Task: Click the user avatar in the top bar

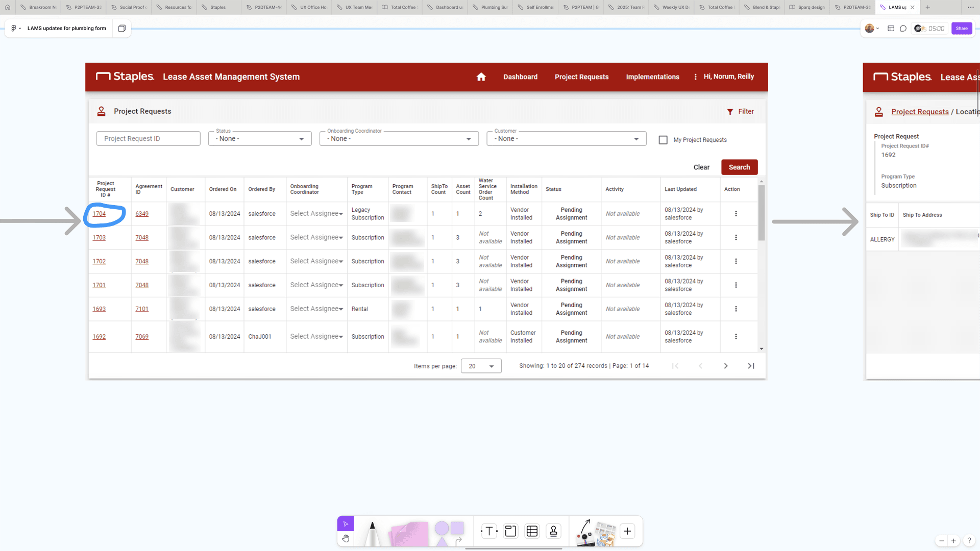Action: pyautogui.click(x=870, y=29)
